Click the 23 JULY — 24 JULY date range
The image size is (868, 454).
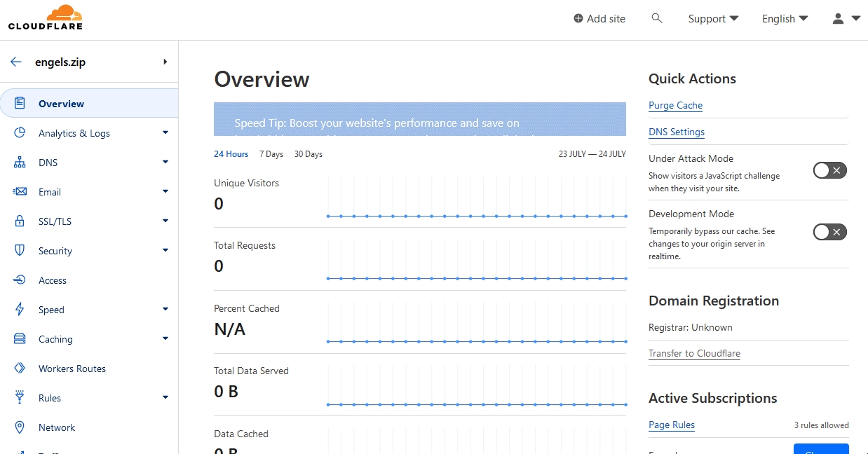(x=592, y=154)
